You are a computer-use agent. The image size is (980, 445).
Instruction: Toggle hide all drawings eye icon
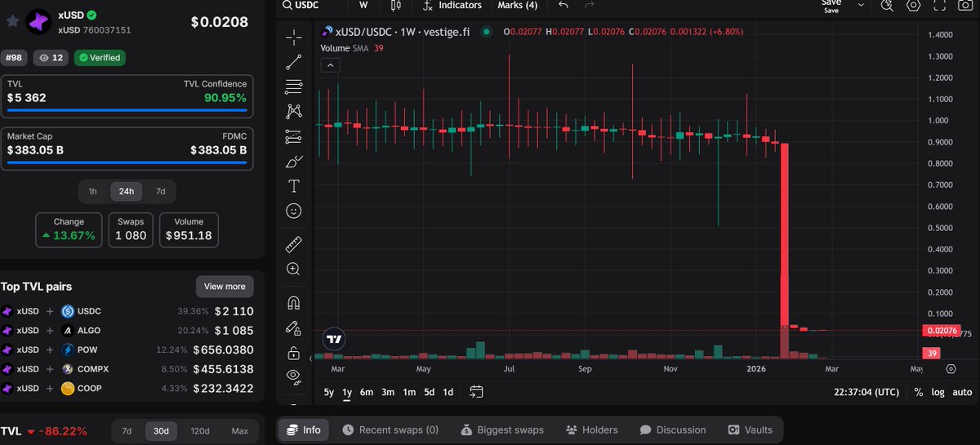(x=294, y=376)
